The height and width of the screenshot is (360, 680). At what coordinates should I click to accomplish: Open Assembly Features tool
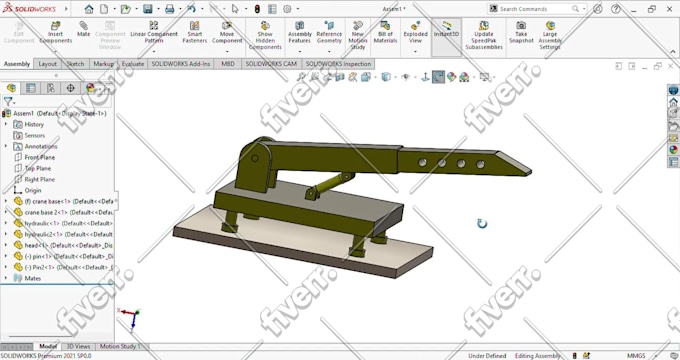(300, 33)
